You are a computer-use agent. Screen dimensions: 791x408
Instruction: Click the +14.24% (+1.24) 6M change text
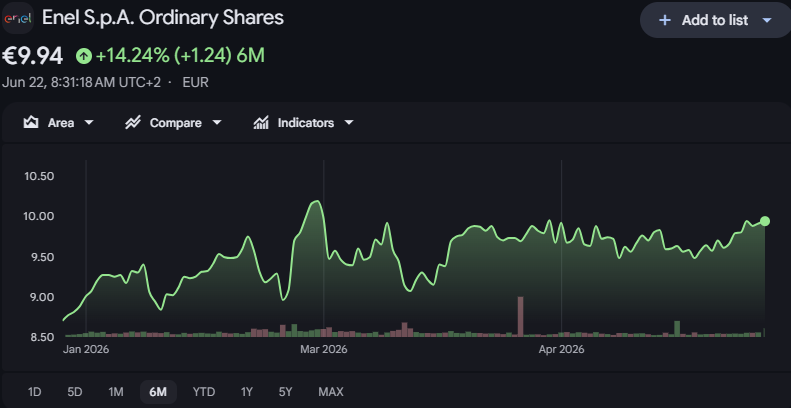(x=180, y=55)
